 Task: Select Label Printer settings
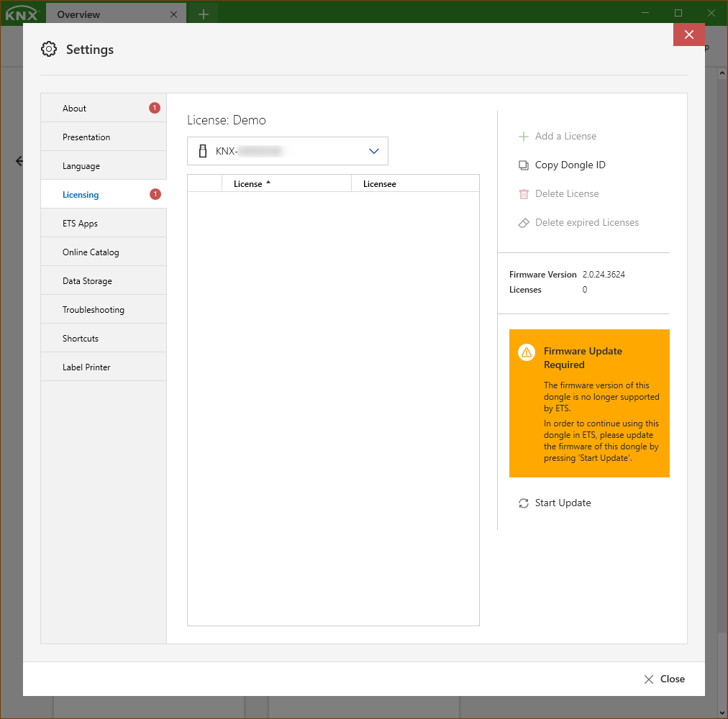point(104,367)
